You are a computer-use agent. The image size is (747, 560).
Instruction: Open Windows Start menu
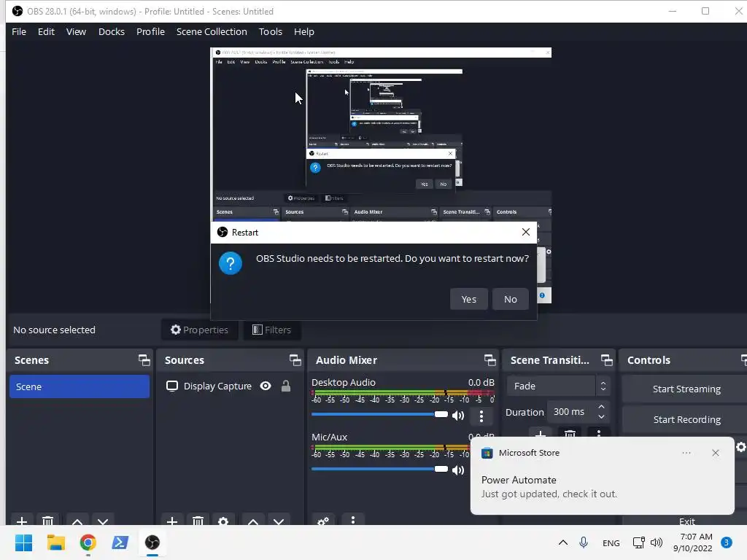coord(23,542)
